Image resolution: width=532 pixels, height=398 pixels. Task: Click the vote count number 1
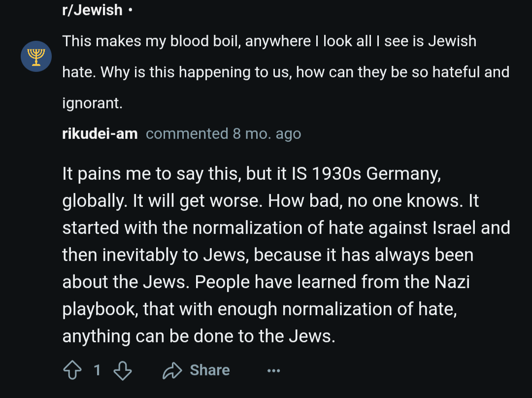(x=97, y=370)
